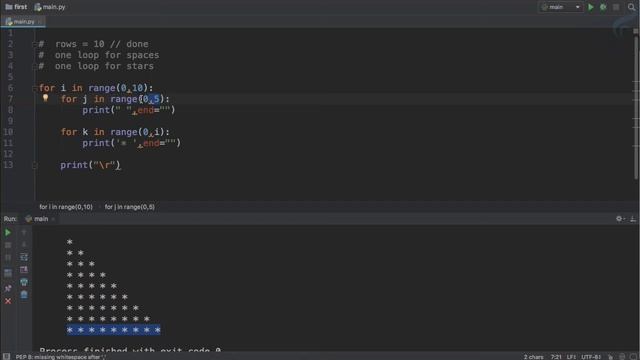Click print("\r") on line 13

[90, 165]
